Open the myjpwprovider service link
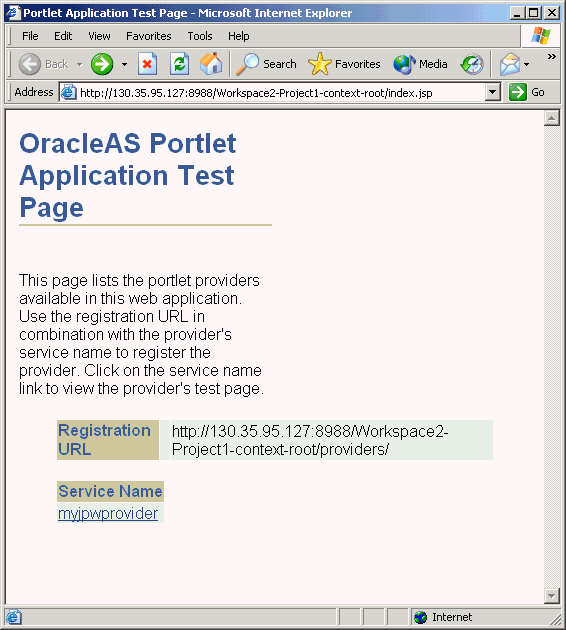This screenshot has width=566, height=630. click(x=108, y=513)
